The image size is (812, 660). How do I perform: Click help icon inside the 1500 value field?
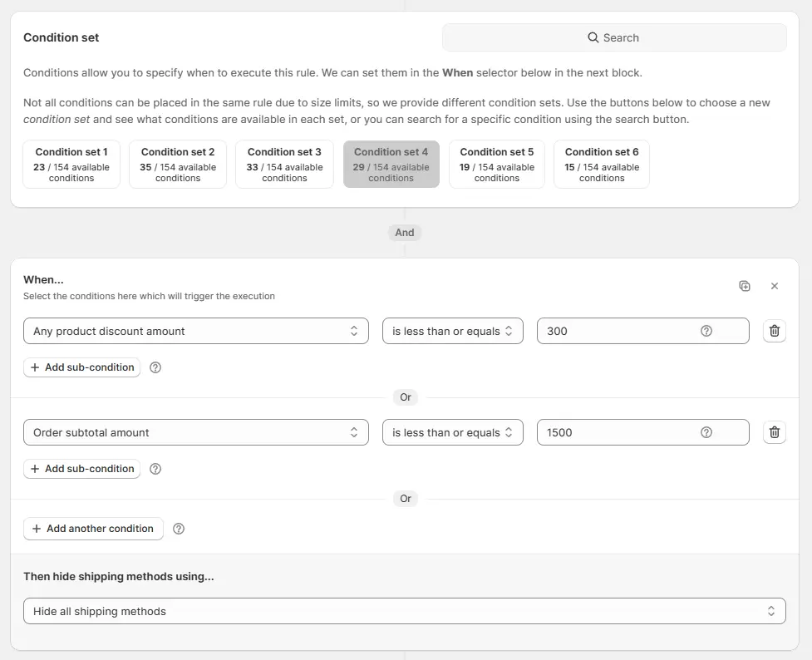(x=706, y=432)
